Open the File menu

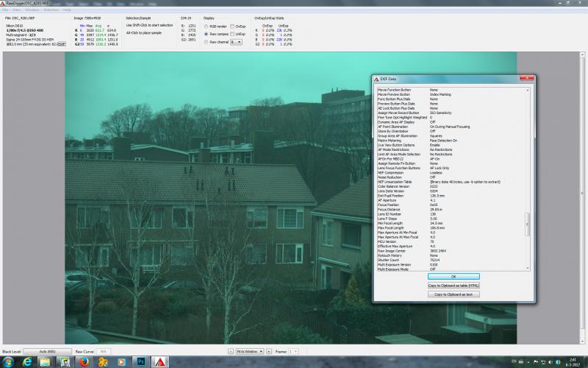point(5,10)
